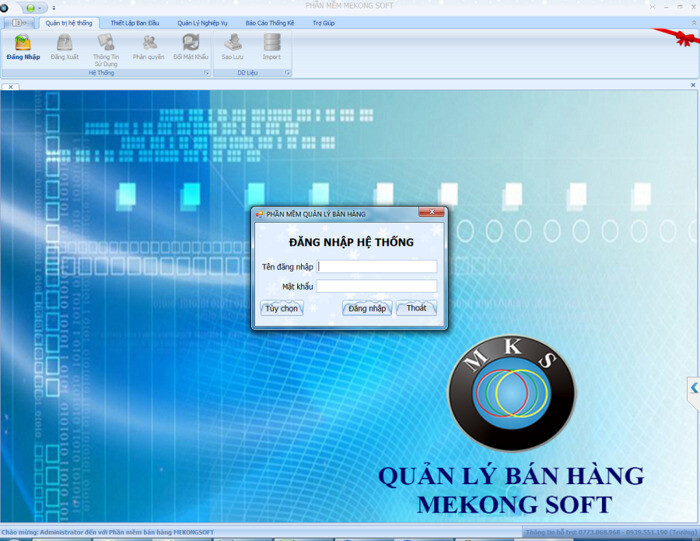
Task: Open the customize quick access toolbar arrow
Action: click(54, 8)
